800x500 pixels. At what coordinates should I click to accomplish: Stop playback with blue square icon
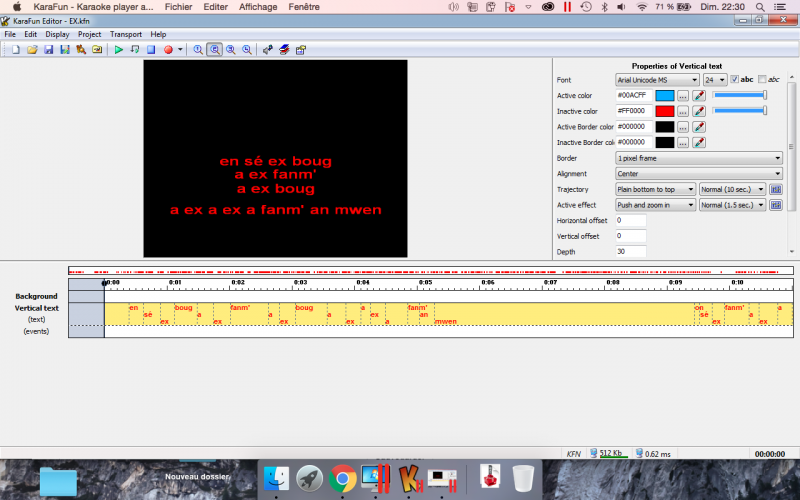pos(151,49)
